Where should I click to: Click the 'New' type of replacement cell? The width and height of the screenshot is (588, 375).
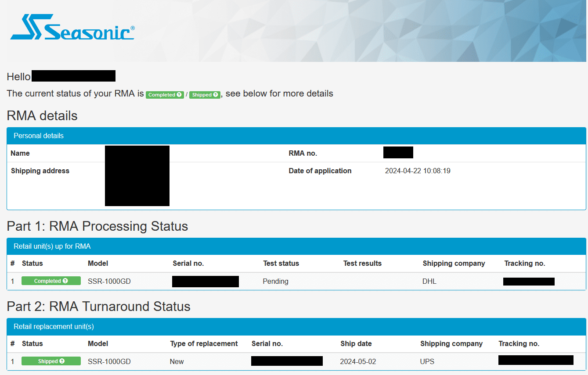tap(177, 362)
